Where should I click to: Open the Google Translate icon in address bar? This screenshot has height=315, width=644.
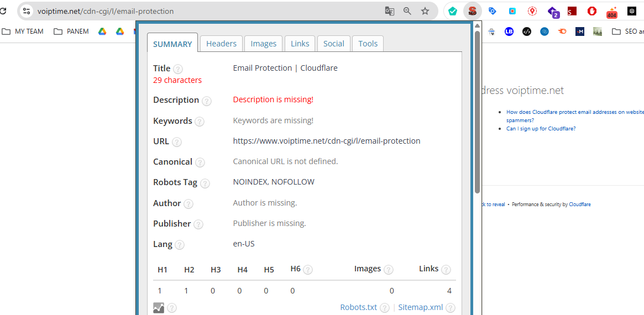[389, 11]
